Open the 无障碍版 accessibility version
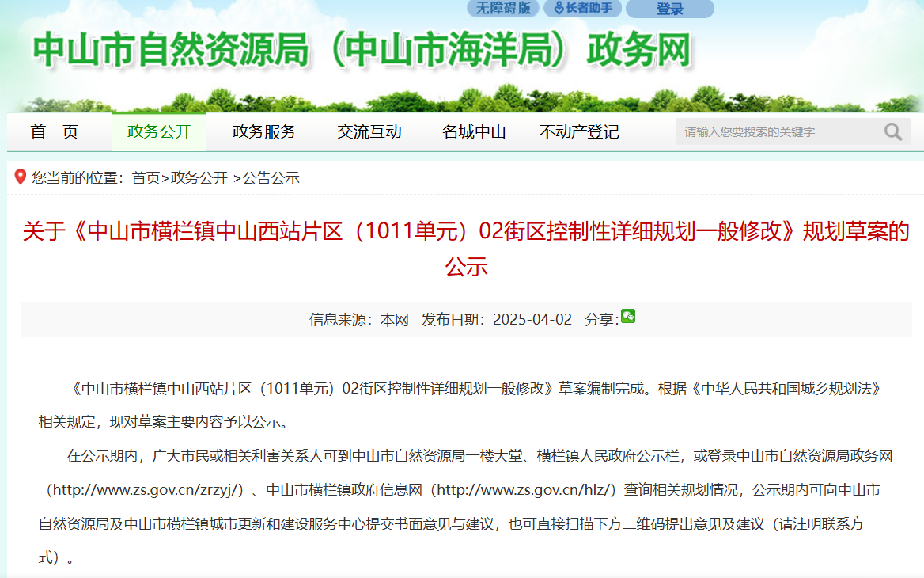The height and width of the screenshot is (578, 924). point(502,8)
